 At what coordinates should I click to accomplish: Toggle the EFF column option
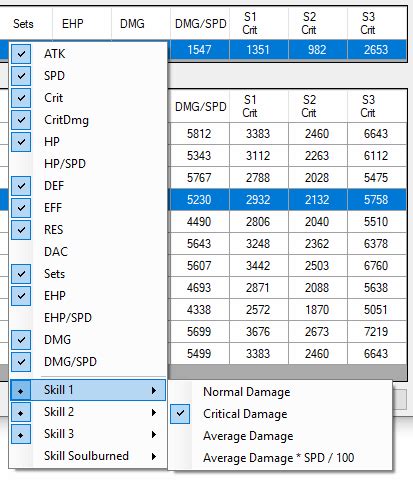click(88, 208)
